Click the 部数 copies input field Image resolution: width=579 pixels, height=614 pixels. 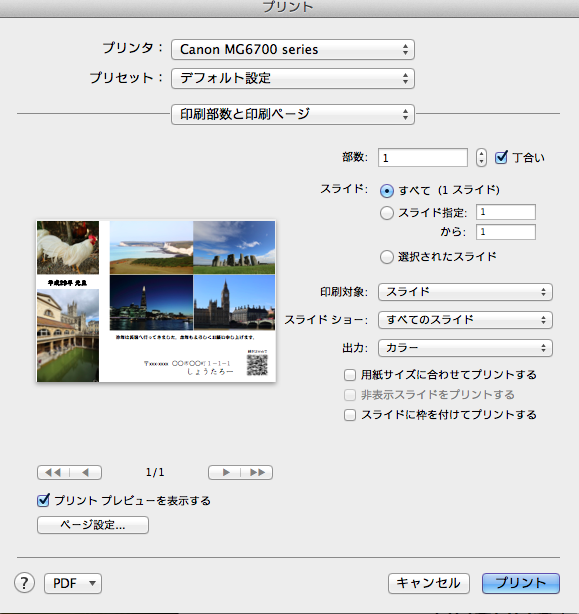pyautogui.click(x=422, y=157)
